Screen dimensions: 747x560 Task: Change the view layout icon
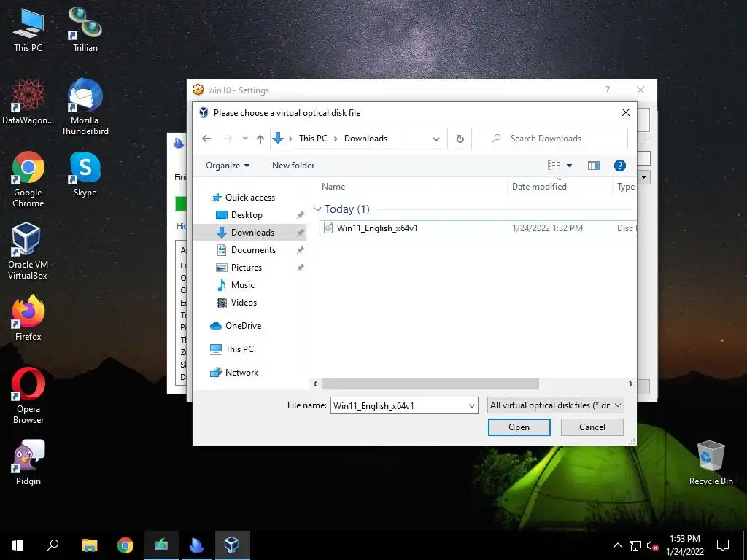click(x=554, y=166)
